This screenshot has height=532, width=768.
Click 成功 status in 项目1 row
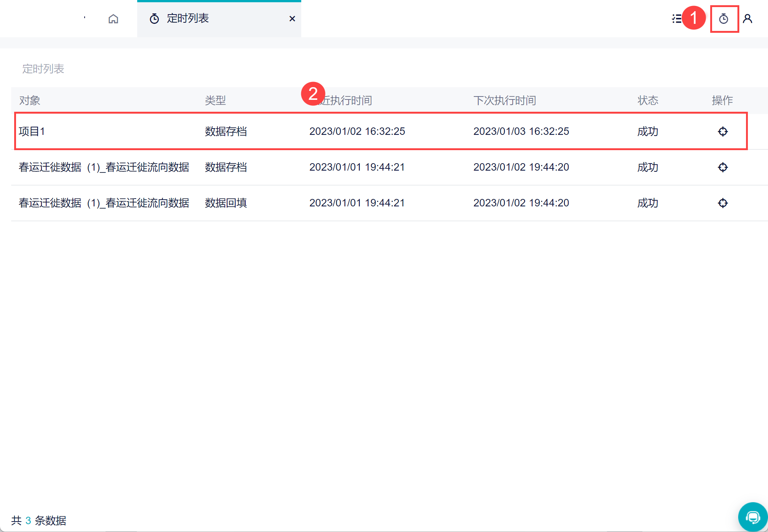pyautogui.click(x=648, y=132)
